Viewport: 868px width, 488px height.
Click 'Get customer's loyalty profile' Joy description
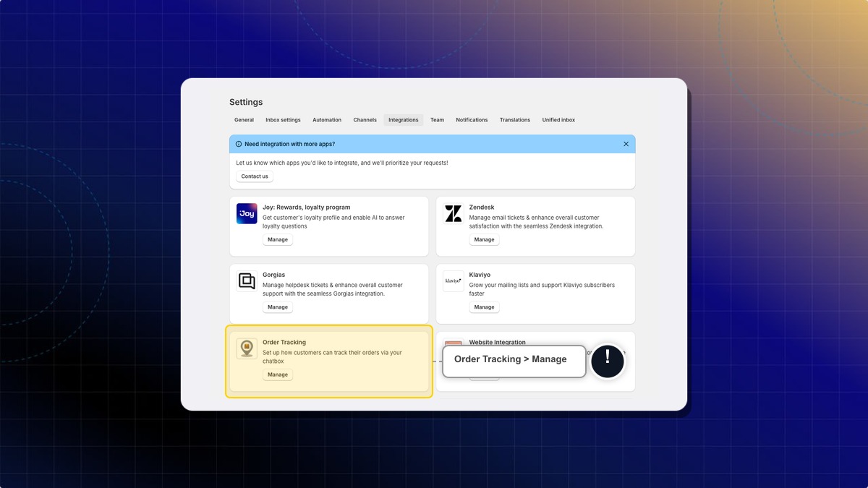333,222
